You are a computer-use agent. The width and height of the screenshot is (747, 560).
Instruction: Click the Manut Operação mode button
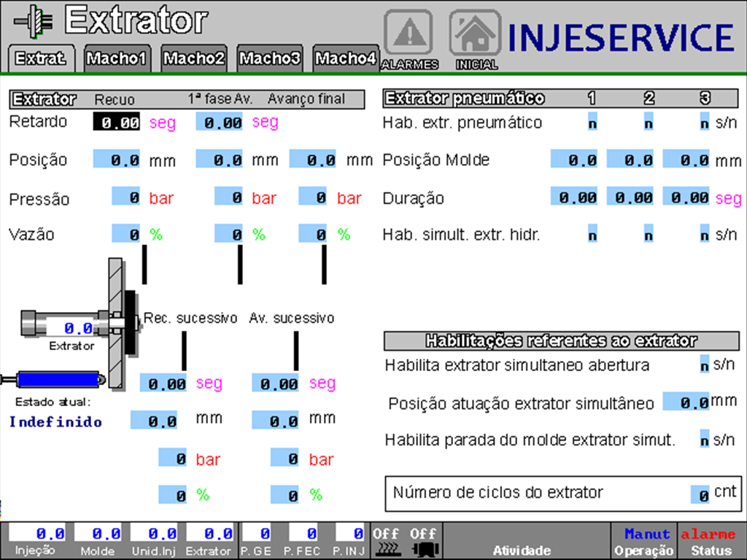click(x=644, y=542)
